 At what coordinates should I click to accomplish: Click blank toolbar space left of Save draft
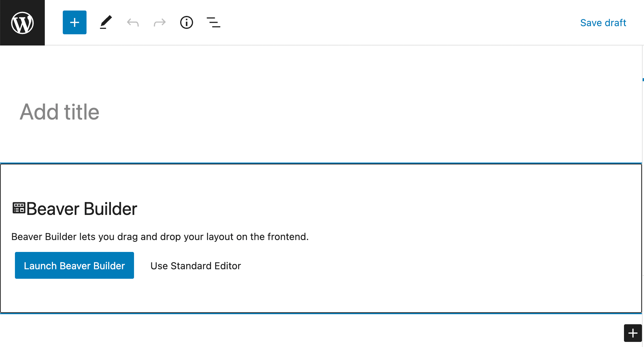(407, 23)
